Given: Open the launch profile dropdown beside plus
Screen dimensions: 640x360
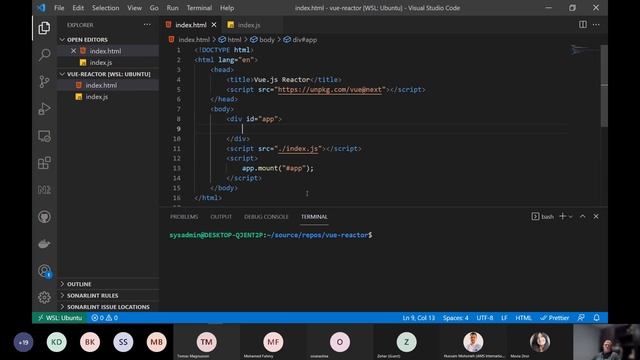Looking at the screenshot, I should pyautogui.click(x=571, y=217).
